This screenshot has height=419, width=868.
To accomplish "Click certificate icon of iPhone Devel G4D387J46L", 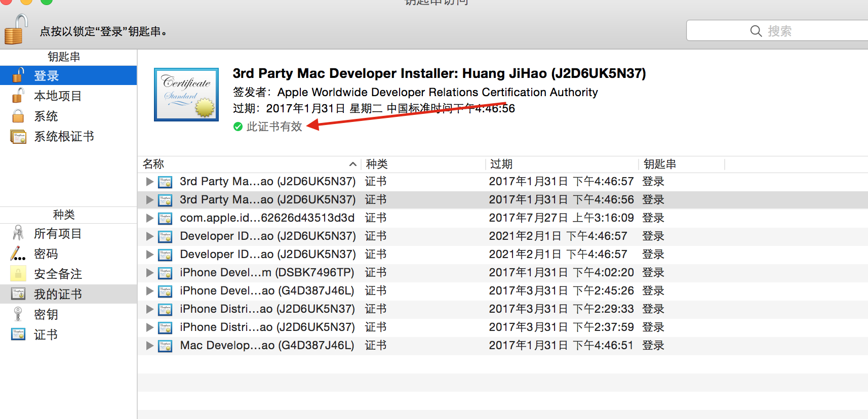I will point(165,291).
